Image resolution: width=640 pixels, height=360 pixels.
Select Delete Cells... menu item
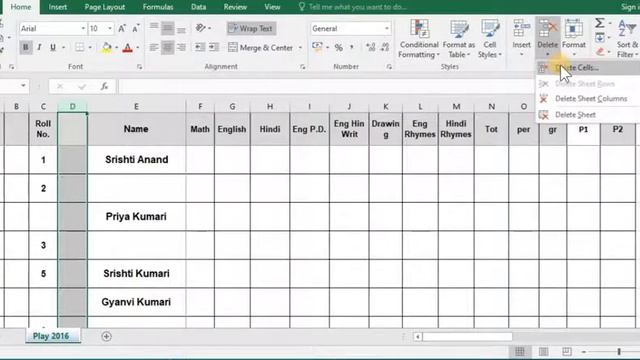point(588,68)
